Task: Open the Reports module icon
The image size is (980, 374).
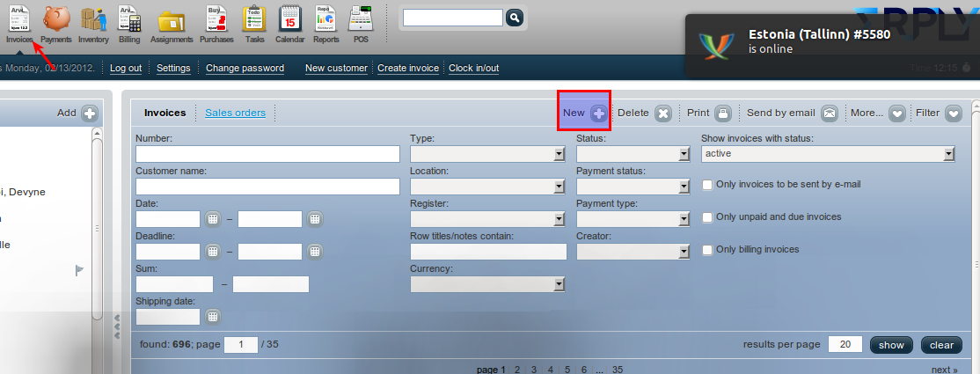Action: 325,24
